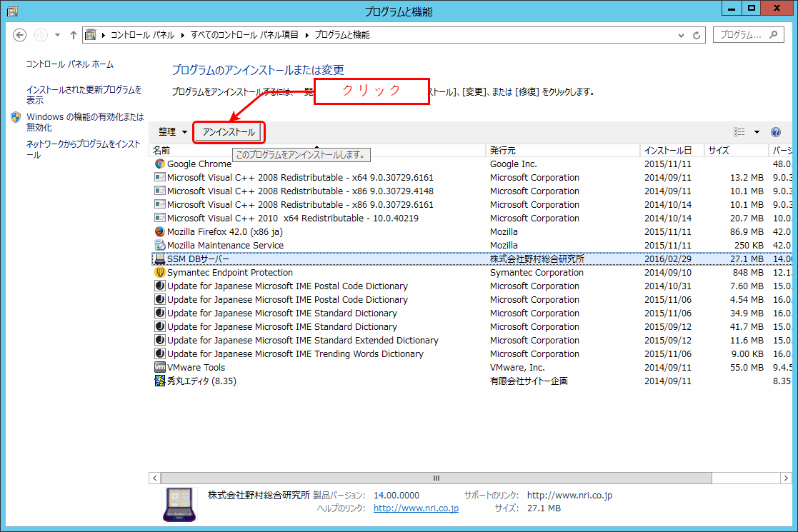Open Windows の機能の有効化または無効化 link
The width and height of the screenshot is (798, 532).
pyautogui.click(x=85, y=122)
